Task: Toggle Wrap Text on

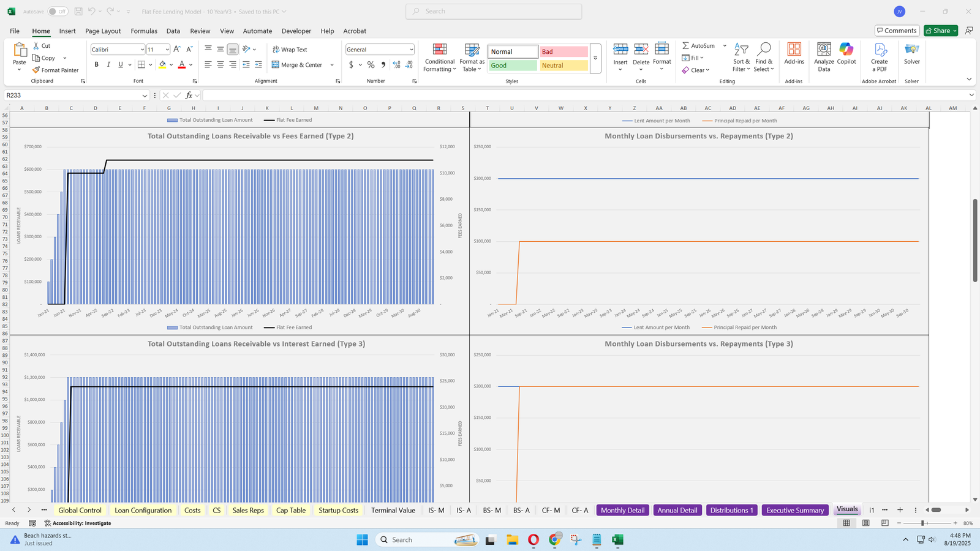Action: (290, 50)
